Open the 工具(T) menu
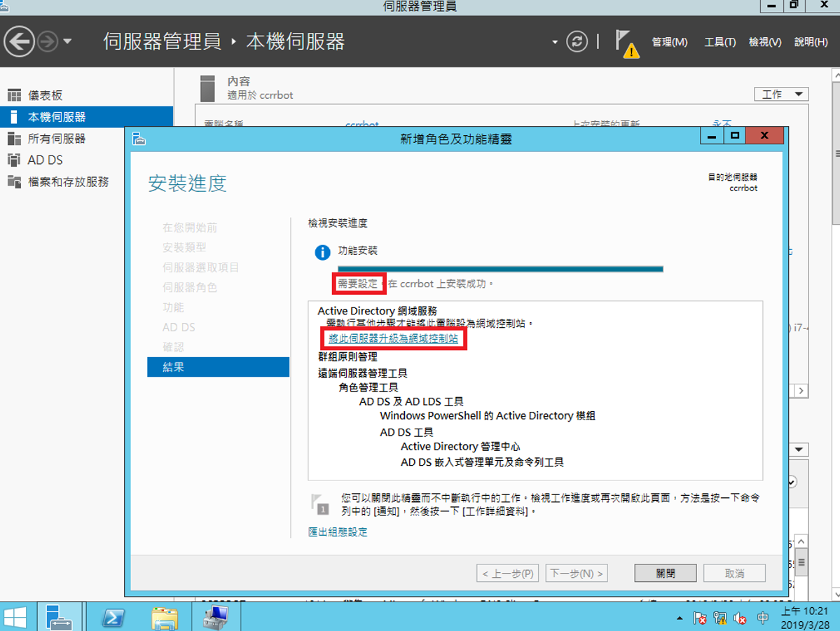 coord(719,42)
